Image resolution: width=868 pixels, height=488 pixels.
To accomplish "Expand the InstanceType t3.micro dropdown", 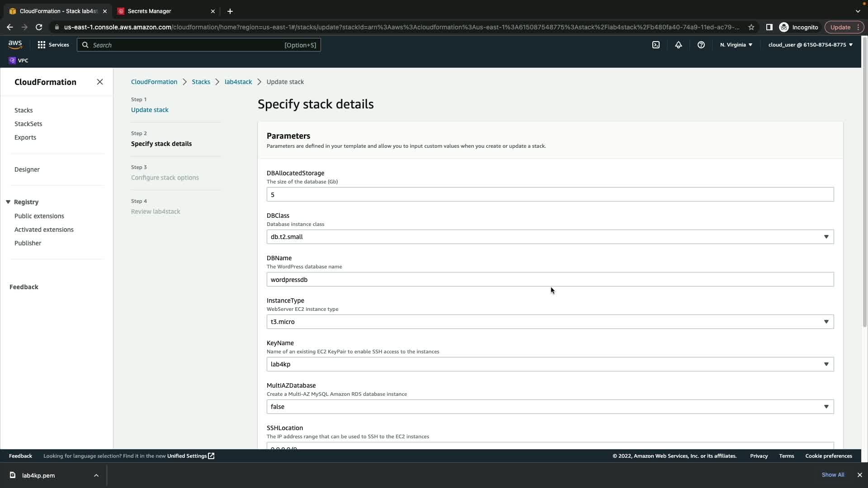I will pyautogui.click(x=550, y=322).
